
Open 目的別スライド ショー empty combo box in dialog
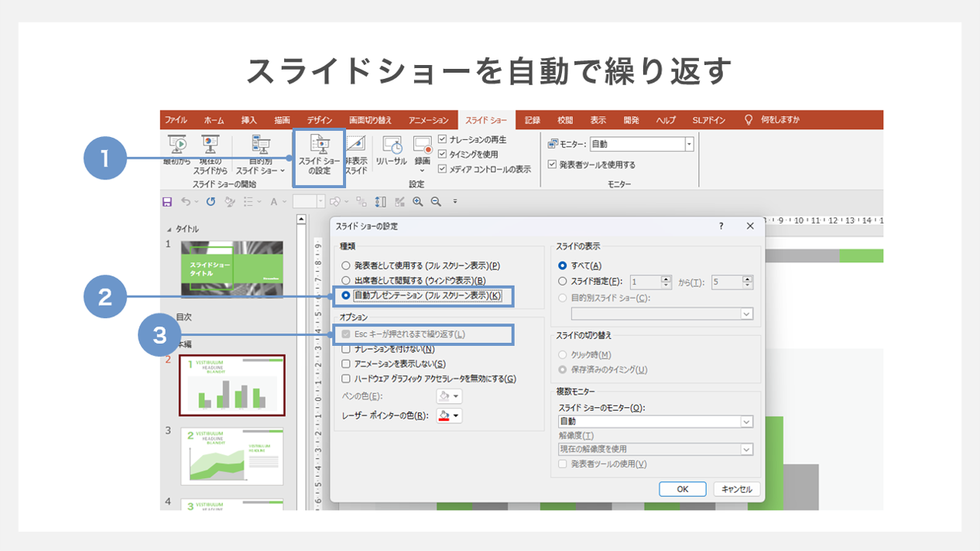tap(662, 313)
